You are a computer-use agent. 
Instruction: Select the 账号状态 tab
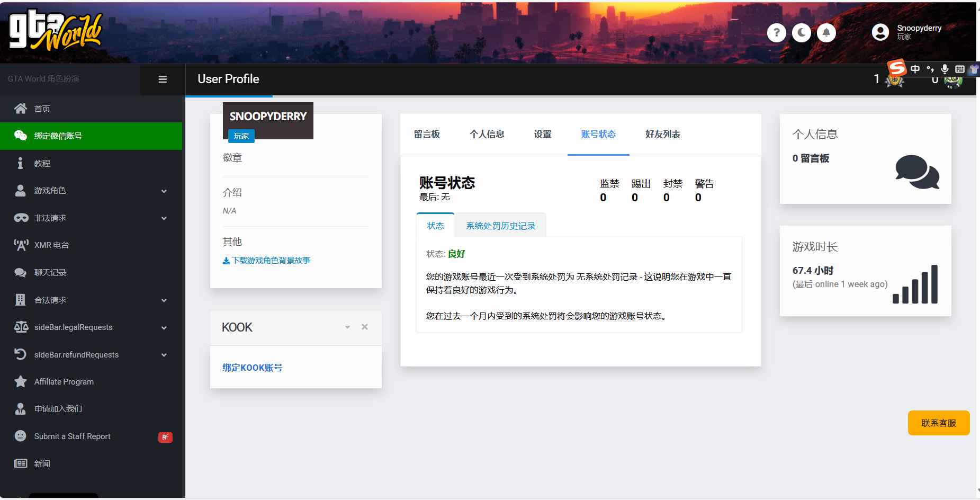598,135
